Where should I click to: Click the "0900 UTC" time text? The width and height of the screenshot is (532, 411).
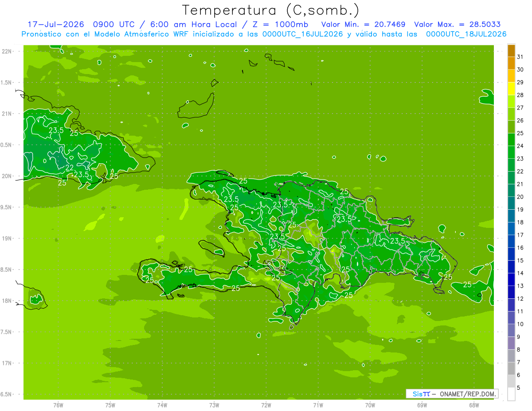pyautogui.click(x=113, y=24)
